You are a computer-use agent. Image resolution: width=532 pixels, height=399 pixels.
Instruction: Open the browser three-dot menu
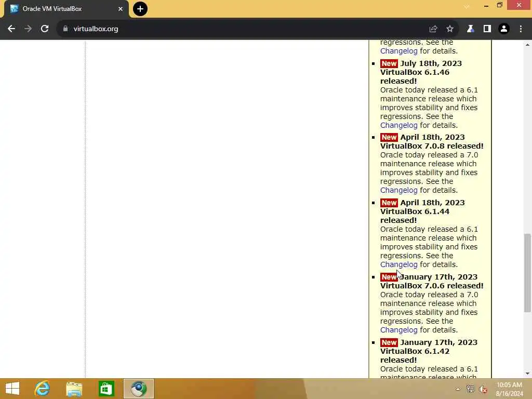tap(521, 29)
